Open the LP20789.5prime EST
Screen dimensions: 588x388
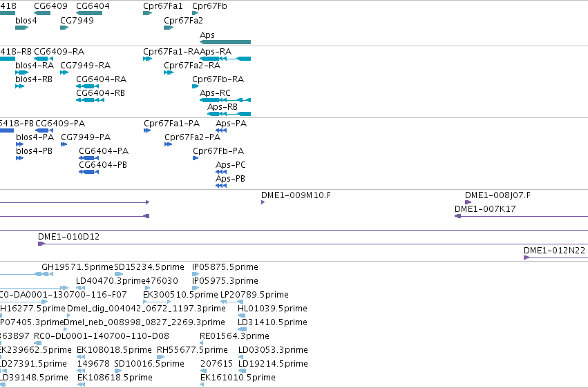click(x=231, y=302)
